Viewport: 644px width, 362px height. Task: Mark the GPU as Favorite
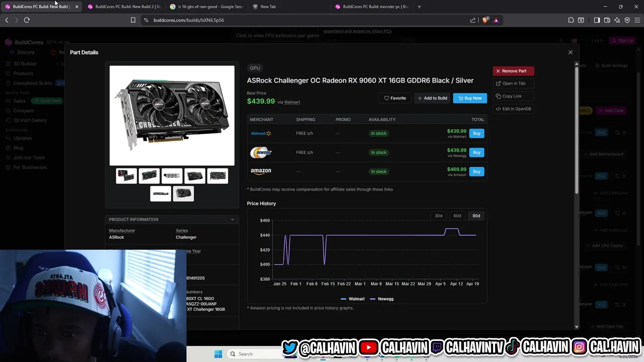pyautogui.click(x=395, y=98)
